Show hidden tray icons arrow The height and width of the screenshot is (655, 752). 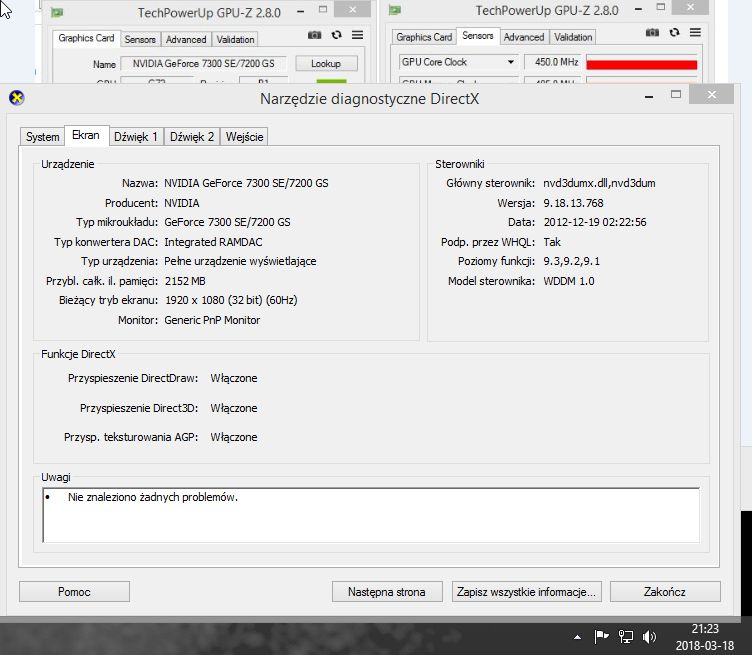[577, 637]
